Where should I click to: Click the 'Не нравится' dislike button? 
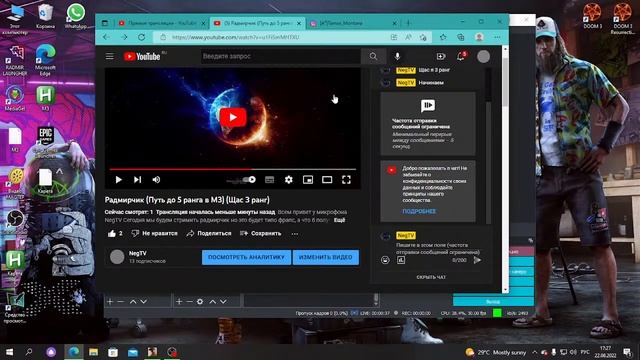[x=154, y=233]
